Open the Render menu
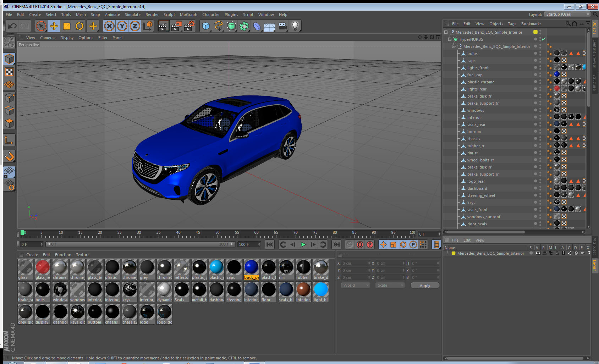This screenshot has width=599, height=364. [x=152, y=15]
